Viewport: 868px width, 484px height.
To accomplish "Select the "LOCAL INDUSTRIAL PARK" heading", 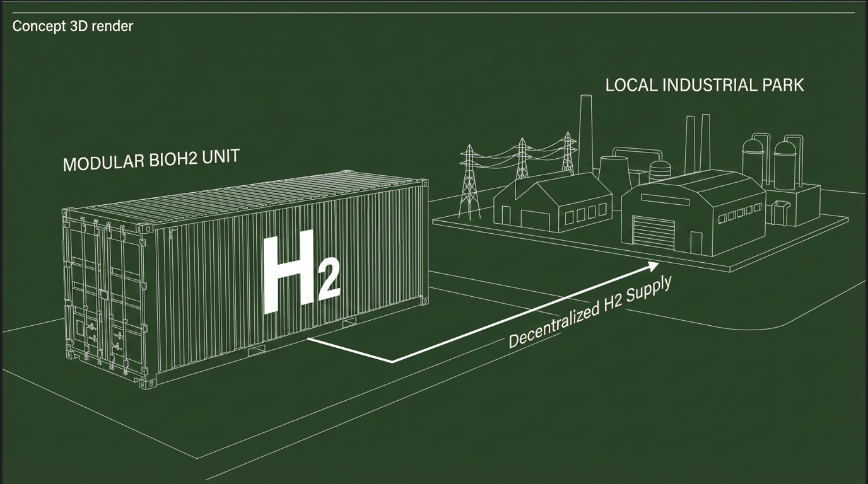I will [x=704, y=85].
